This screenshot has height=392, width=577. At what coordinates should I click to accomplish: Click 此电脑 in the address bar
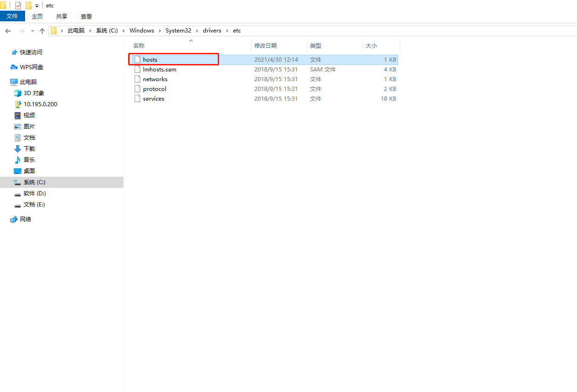[x=76, y=31]
